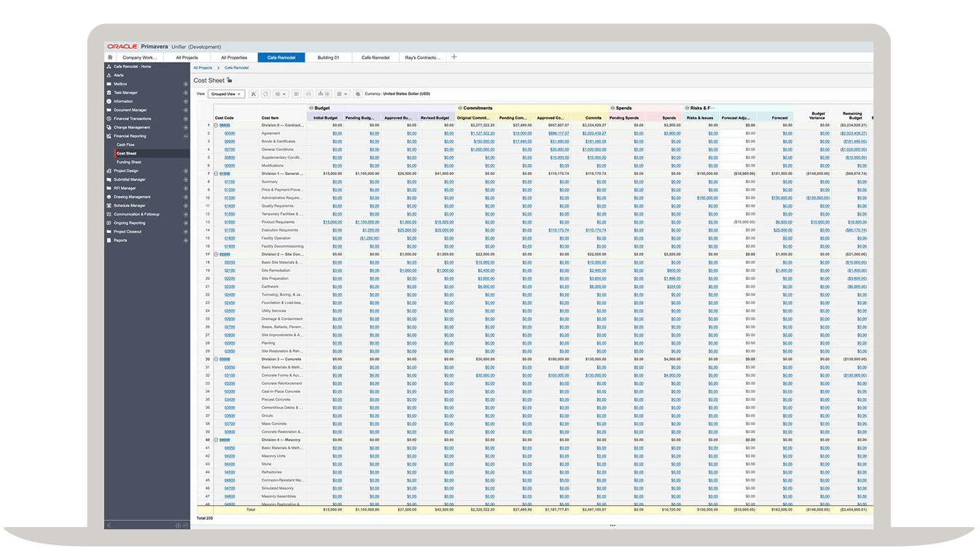Viewport: 980px width, 557px height.
Task: Open the dropdown after the refresh toolbar icon
Action: [281, 94]
